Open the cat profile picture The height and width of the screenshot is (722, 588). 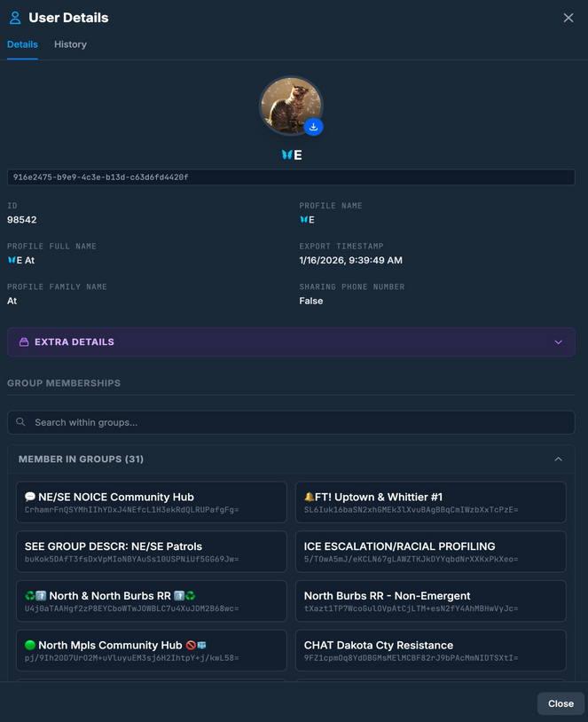[x=291, y=106]
